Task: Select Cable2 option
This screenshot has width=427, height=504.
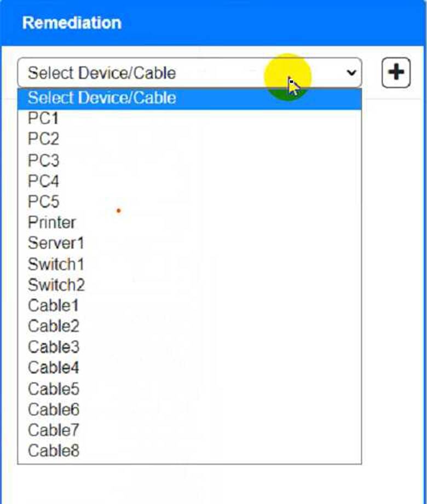Action: 190,326
